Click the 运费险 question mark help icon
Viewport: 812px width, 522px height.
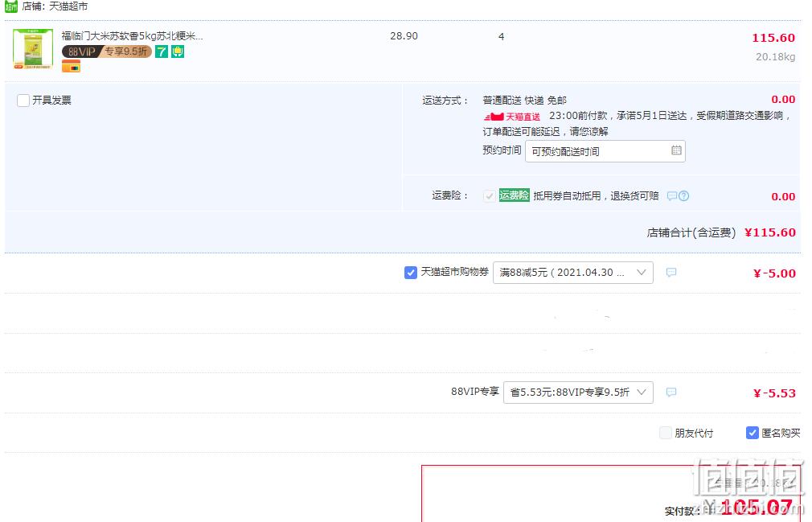(683, 195)
